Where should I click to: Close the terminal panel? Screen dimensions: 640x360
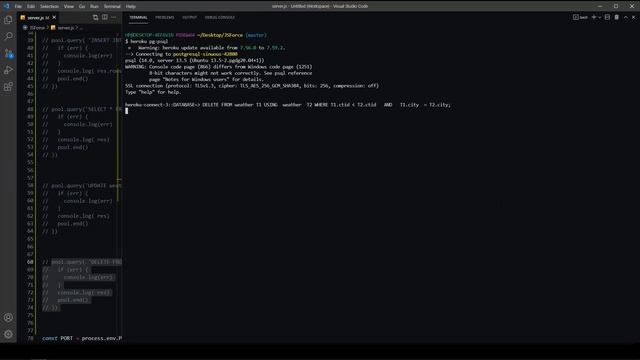(x=633, y=17)
